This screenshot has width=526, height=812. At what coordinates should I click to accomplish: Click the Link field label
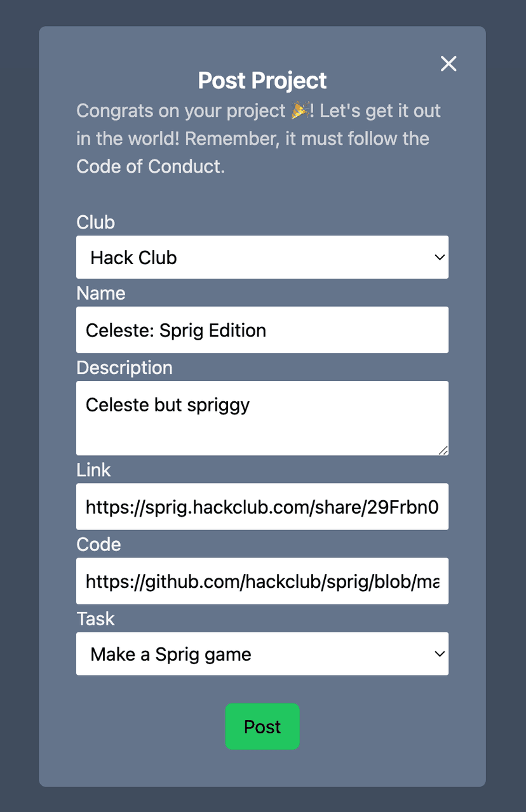(93, 470)
